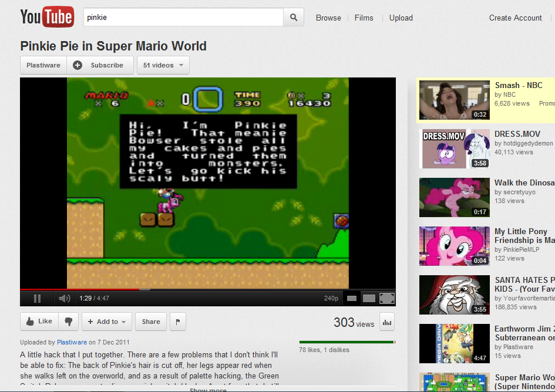
Task: Click the Earthworm Jim video title
Action: point(524,333)
